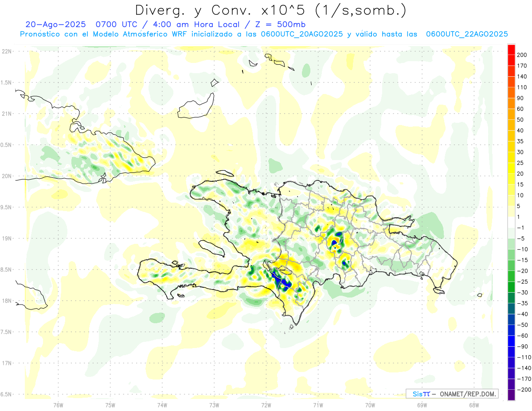532x411 pixels.
Task: Click the '-40' color scale label
Action: coord(524,314)
